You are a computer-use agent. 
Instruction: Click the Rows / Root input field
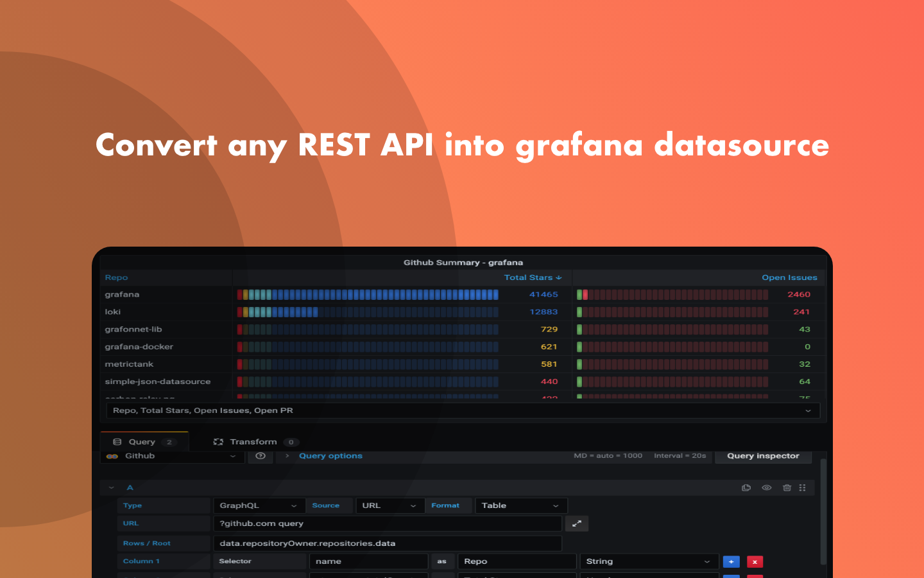pyautogui.click(x=388, y=543)
